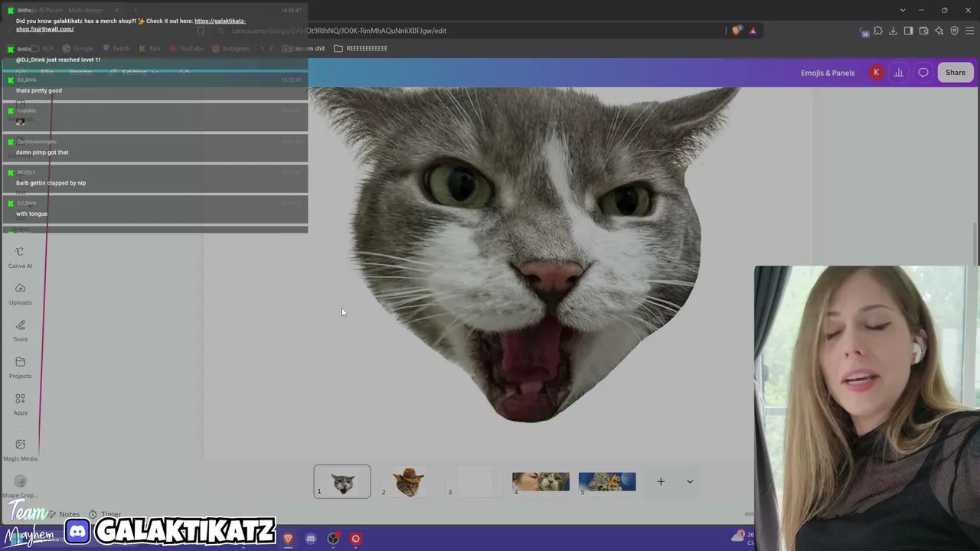
Task: Click the 'with tongue' chat message
Action: (x=31, y=214)
